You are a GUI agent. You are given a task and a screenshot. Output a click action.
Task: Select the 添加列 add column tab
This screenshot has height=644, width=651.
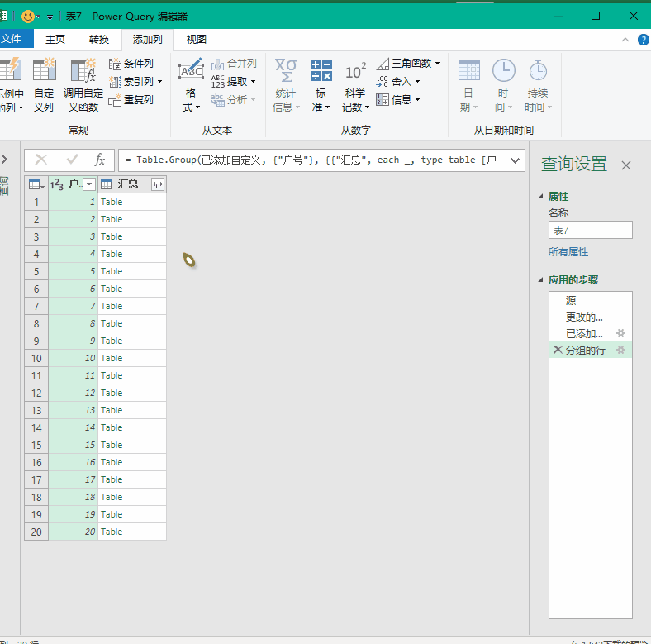[147, 40]
